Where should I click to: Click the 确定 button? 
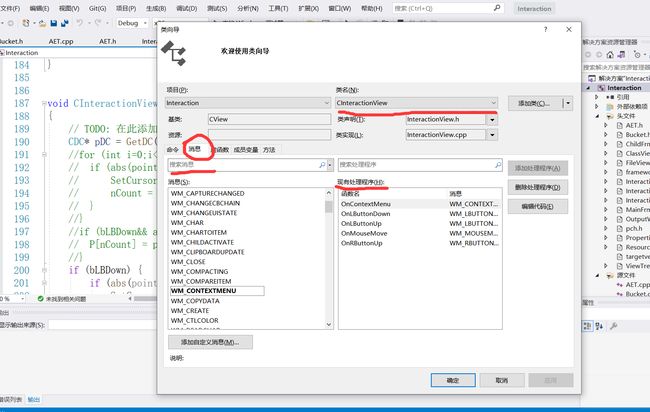click(451, 380)
